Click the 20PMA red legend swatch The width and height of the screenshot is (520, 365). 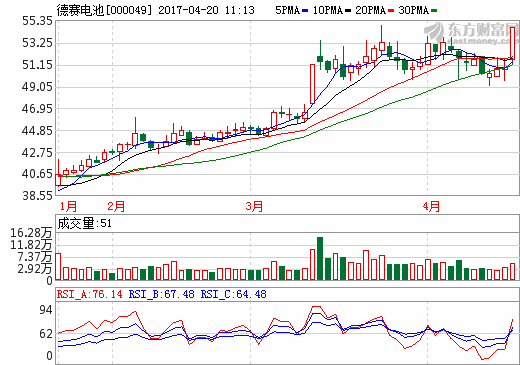click(391, 11)
